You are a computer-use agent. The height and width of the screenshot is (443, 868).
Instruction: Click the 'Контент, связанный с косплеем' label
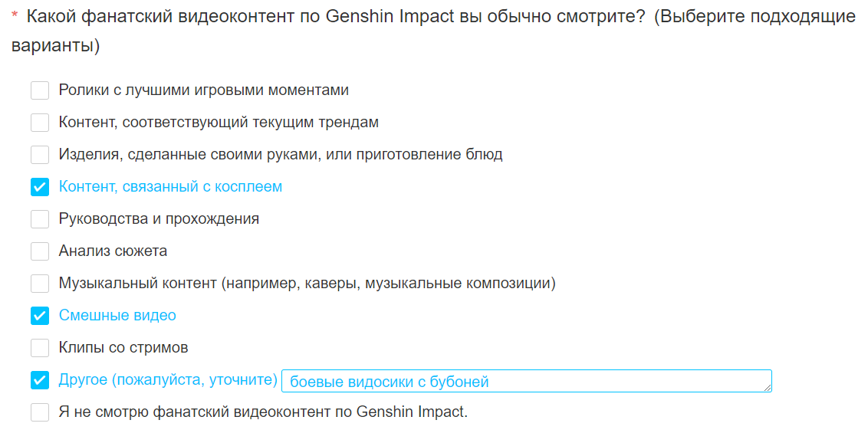click(170, 187)
